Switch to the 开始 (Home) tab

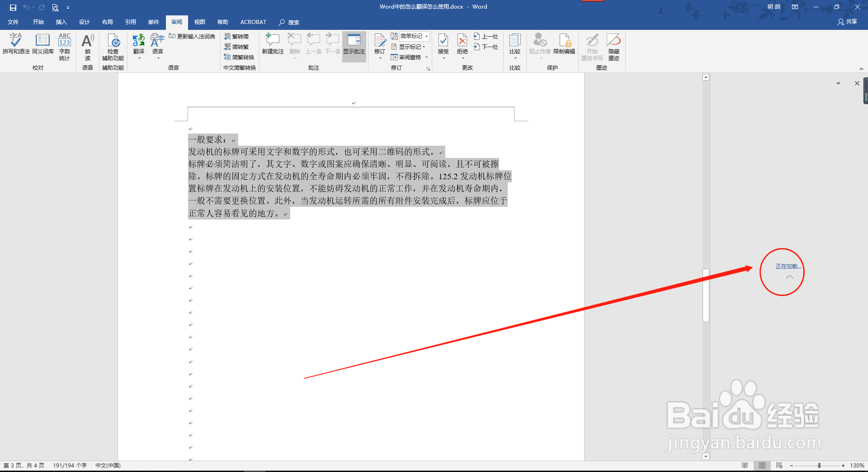38,22
